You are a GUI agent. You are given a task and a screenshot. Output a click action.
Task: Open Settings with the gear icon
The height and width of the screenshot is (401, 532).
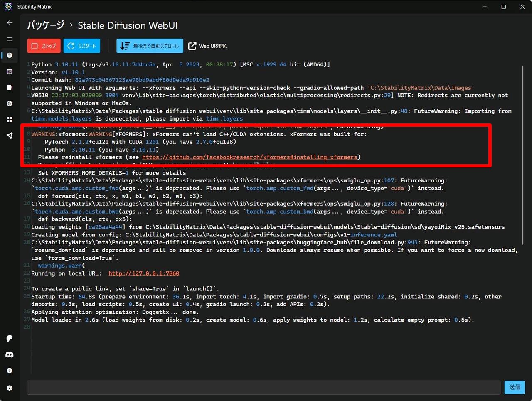pyautogui.click(x=10, y=388)
